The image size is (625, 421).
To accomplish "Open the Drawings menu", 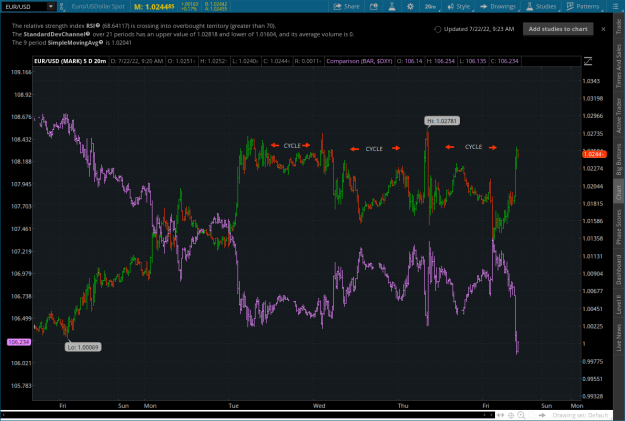I will pyautogui.click(x=498, y=6).
